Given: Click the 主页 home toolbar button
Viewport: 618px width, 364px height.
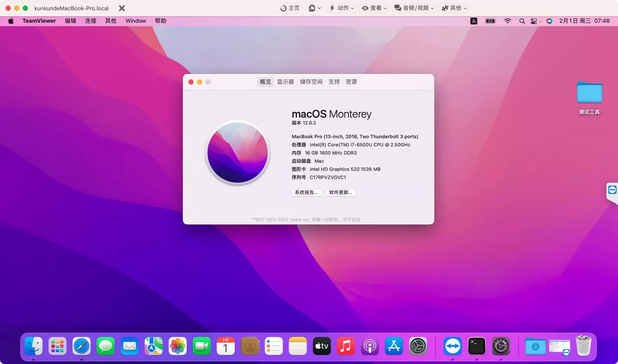Looking at the screenshot, I should 290,8.
